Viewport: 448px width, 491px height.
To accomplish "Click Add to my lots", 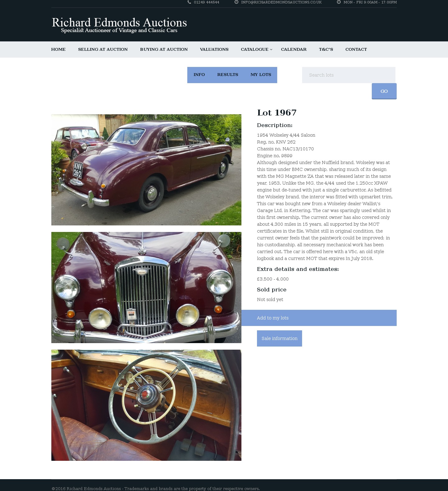I will pyautogui.click(x=319, y=318).
